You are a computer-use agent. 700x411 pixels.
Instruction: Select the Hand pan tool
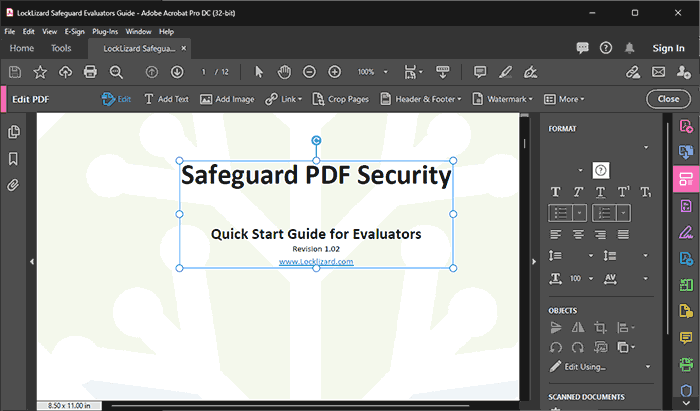coord(284,72)
